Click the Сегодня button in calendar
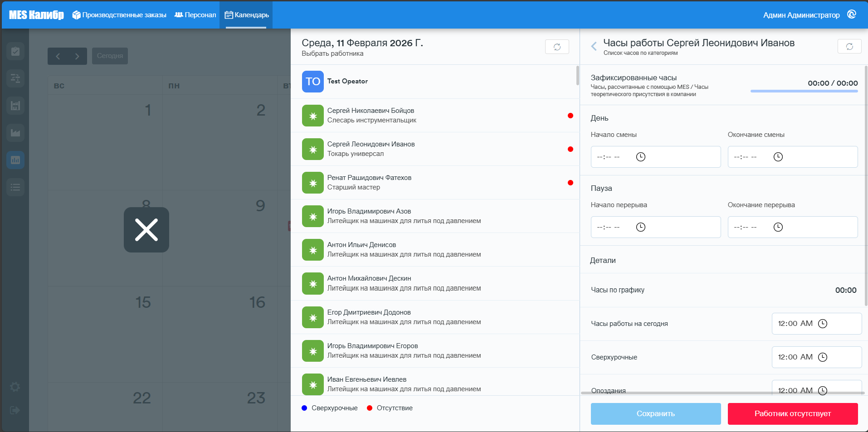This screenshot has height=432, width=868. (x=110, y=56)
